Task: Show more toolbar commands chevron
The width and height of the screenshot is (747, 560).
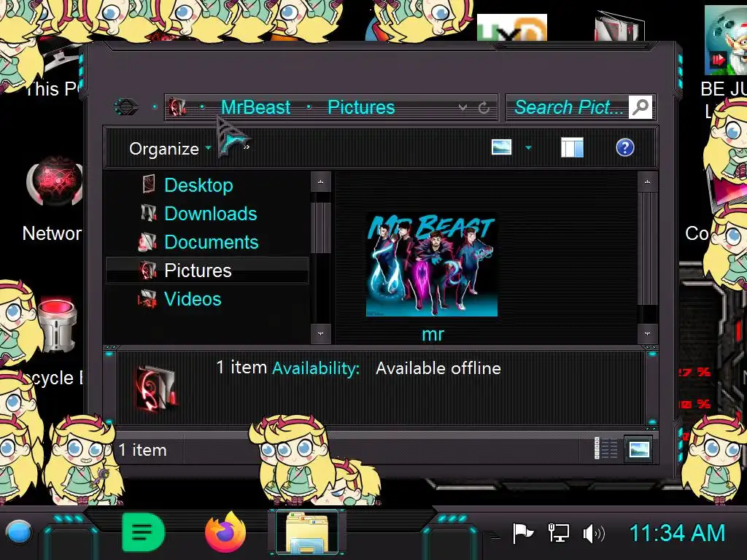Action: pyautogui.click(x=247, y=147)
